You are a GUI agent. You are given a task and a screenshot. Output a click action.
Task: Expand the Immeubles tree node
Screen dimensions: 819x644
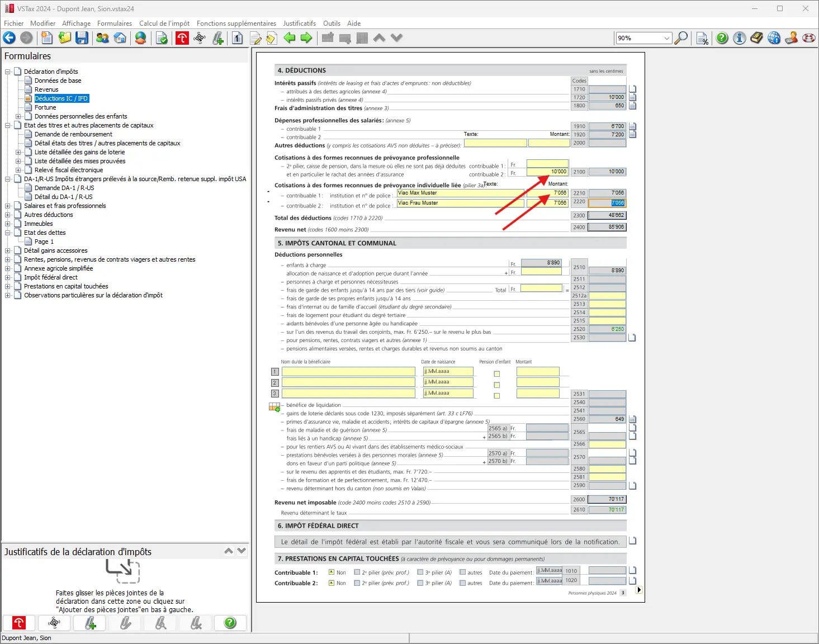8,224
